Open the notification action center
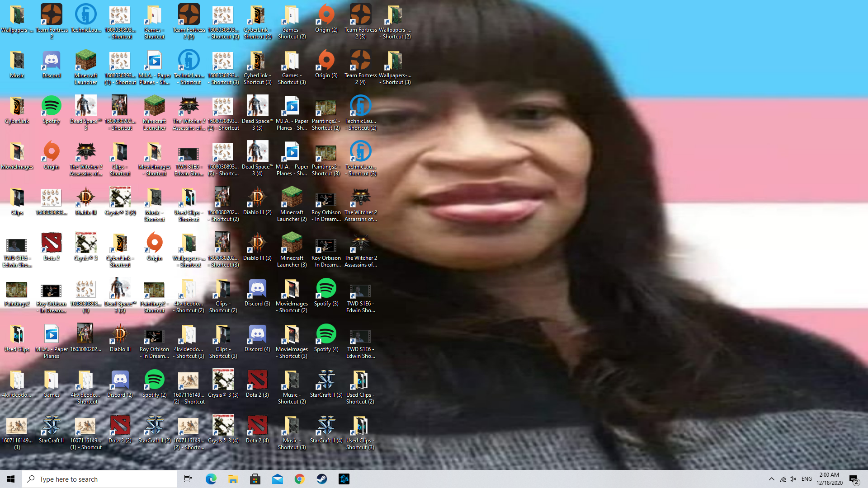Image resolution: width=868 pixels, height=488 pixels. 854,479
